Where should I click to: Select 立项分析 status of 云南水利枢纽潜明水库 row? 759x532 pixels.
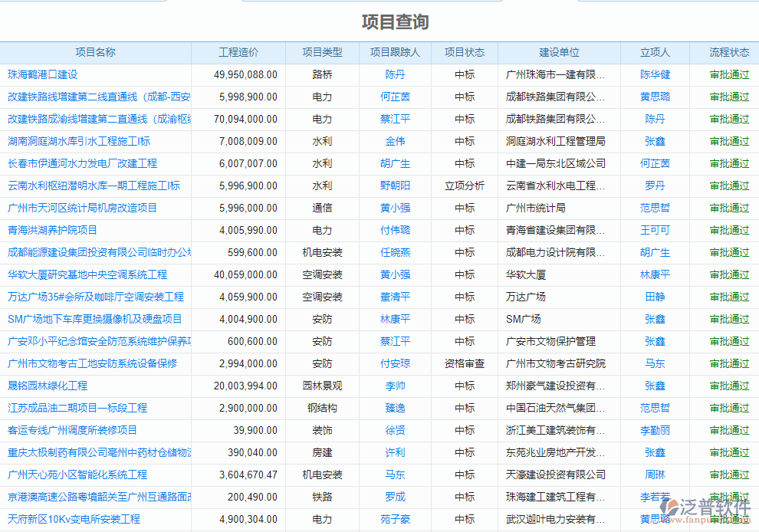click(x=465, y=186)
